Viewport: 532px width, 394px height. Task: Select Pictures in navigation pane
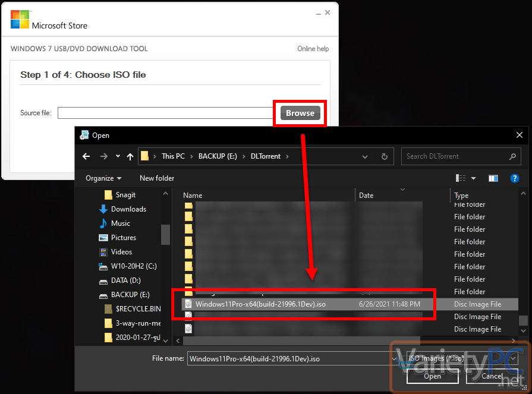tap(124, 238)
